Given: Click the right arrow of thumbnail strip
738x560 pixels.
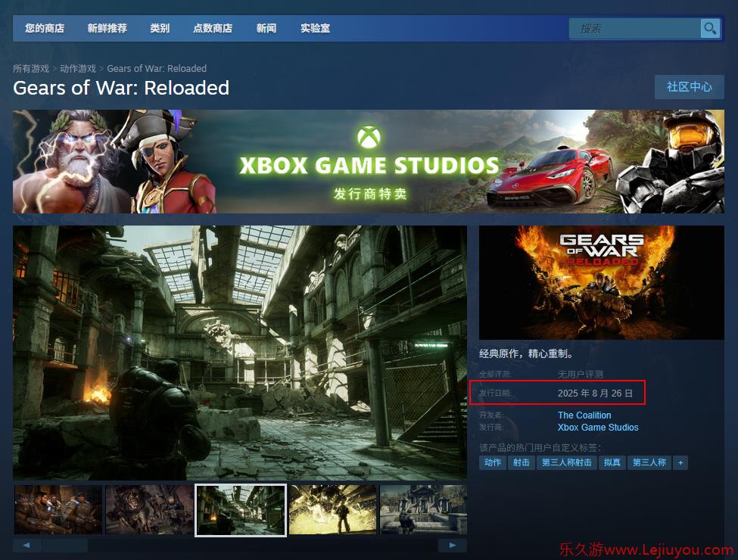Looking at the screenshot, I should click(453, 546).
